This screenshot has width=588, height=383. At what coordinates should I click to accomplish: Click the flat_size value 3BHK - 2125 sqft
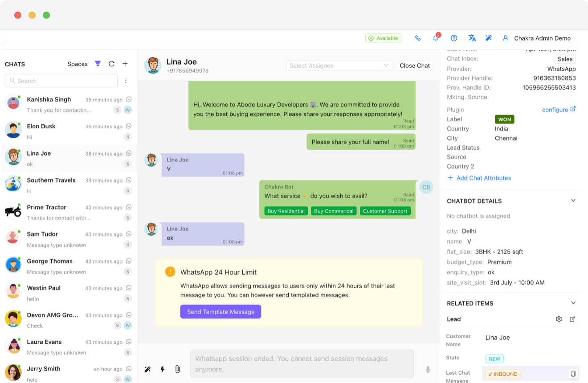tap(499, 252)
